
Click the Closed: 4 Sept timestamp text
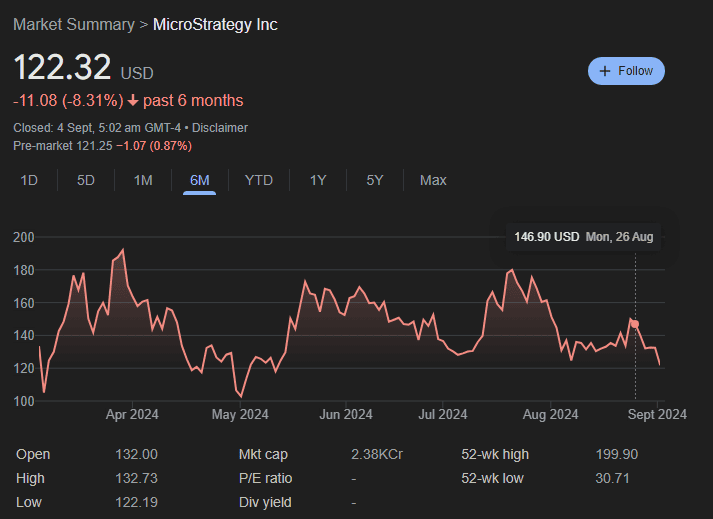pos(96,128)
